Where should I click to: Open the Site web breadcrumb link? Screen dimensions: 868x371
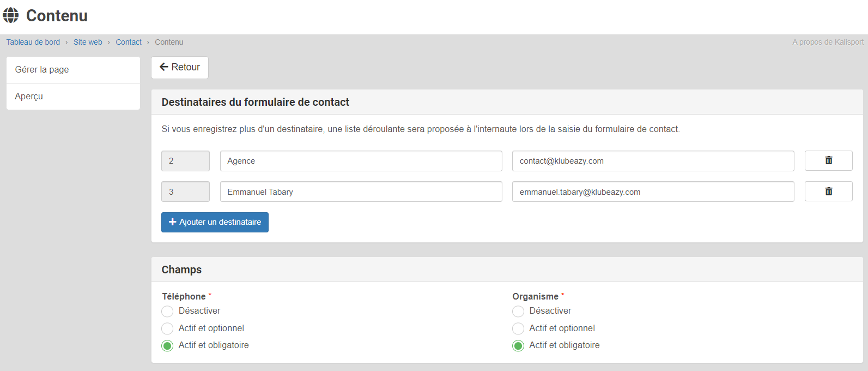[88, 42]
